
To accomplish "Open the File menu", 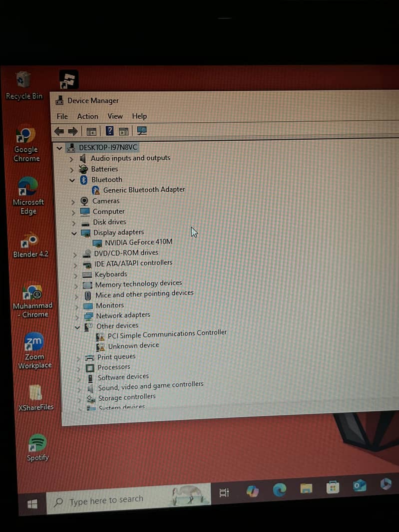I will (62, 116).
